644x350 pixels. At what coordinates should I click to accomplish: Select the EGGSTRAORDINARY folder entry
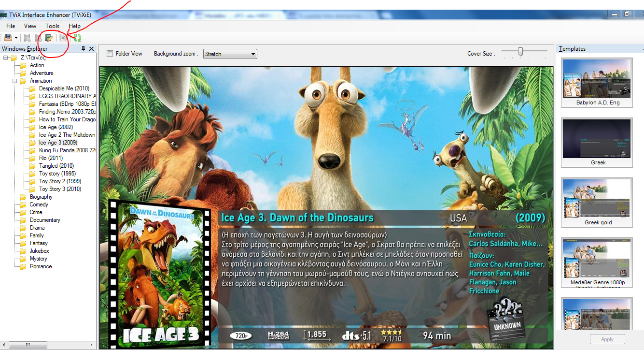click(67, 96)
